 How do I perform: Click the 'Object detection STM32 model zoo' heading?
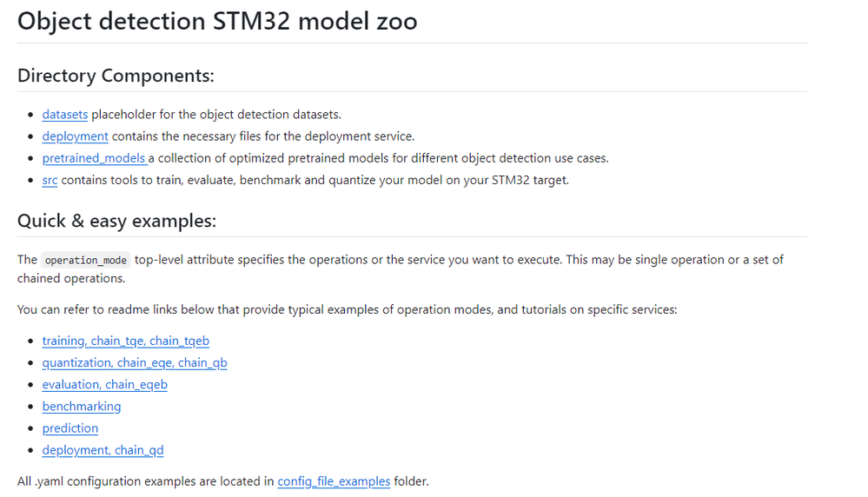217,21
